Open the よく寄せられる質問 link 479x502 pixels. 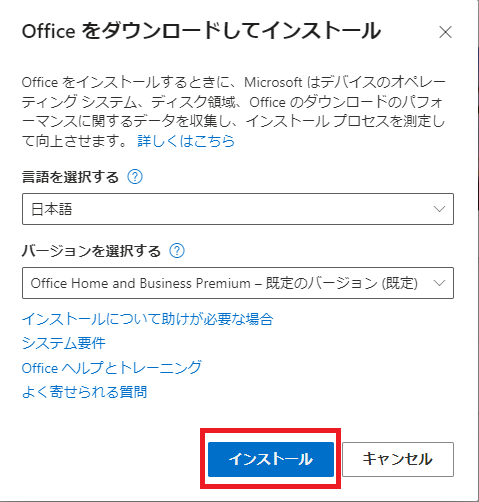(84, 392)
